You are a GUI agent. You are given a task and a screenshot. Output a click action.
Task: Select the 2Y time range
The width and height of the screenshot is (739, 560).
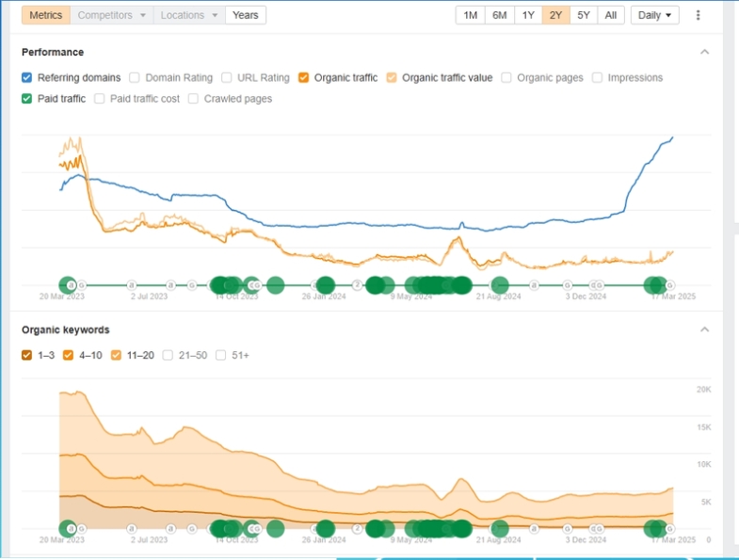[555, 15]
